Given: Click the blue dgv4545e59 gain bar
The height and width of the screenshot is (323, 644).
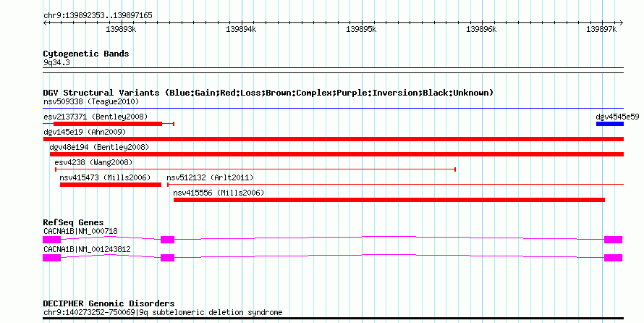Looking at the screenshot, I should coord(610,124).
